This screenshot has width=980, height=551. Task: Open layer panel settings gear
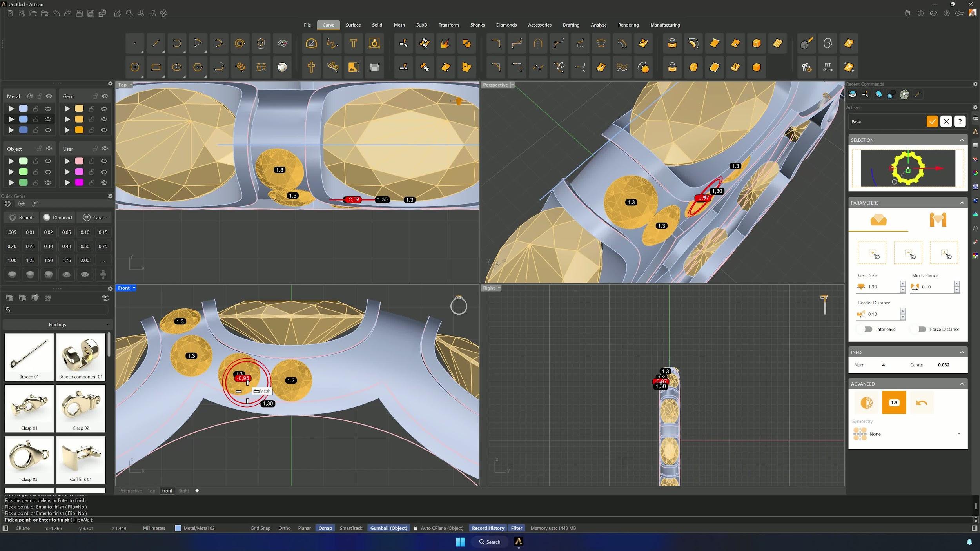coord(110,83)
